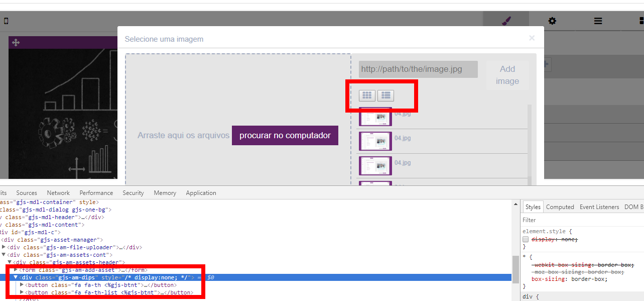Select the gjs-mdl-container line

point(50,202)
